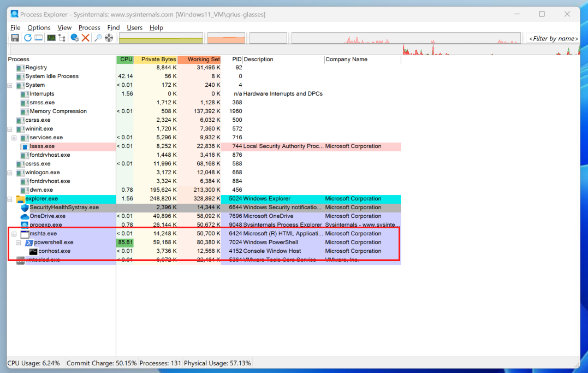Collapse the explorer.exe tree node
Image resolution: width=588 pixels, height=373 pixels.
(x=10, y=199)
